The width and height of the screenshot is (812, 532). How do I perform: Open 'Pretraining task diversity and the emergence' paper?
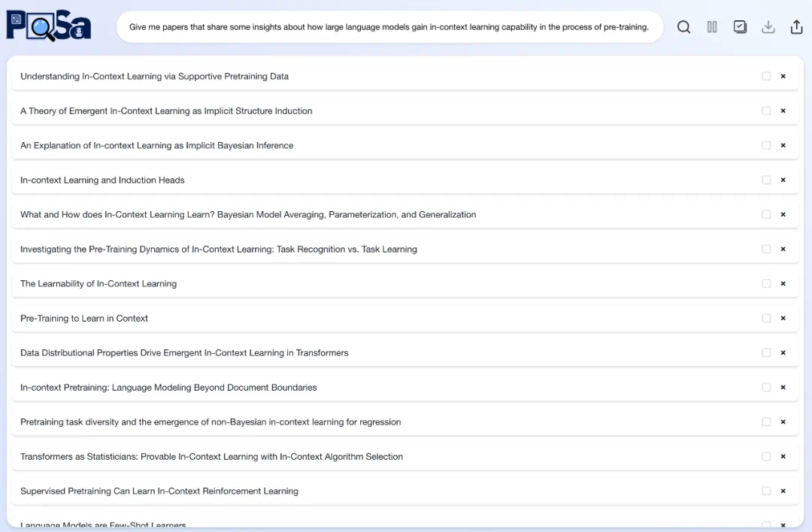[211, 422]
